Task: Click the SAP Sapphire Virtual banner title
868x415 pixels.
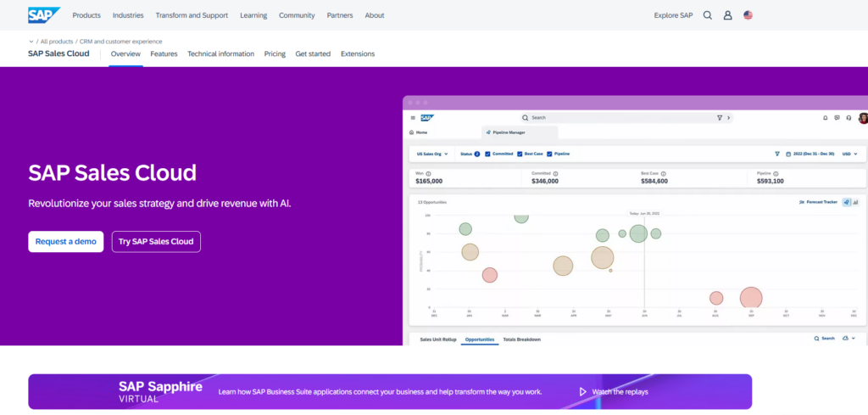Action: click(160, 391)
